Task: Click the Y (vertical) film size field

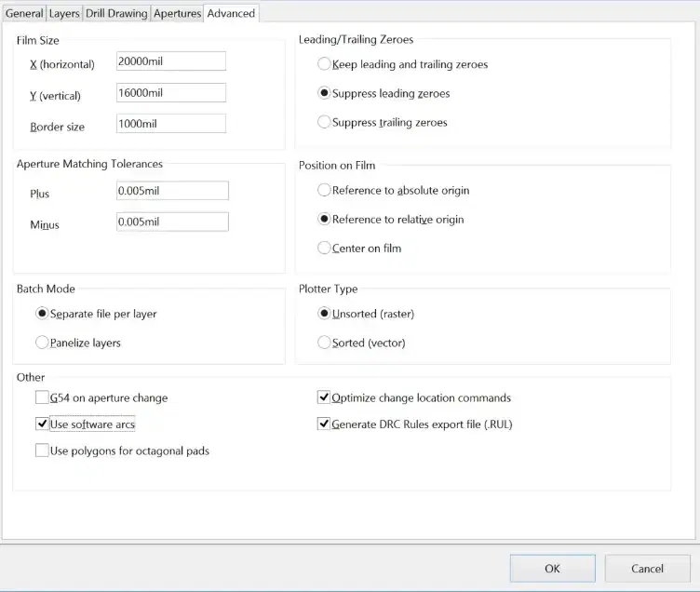Action: 171,93
